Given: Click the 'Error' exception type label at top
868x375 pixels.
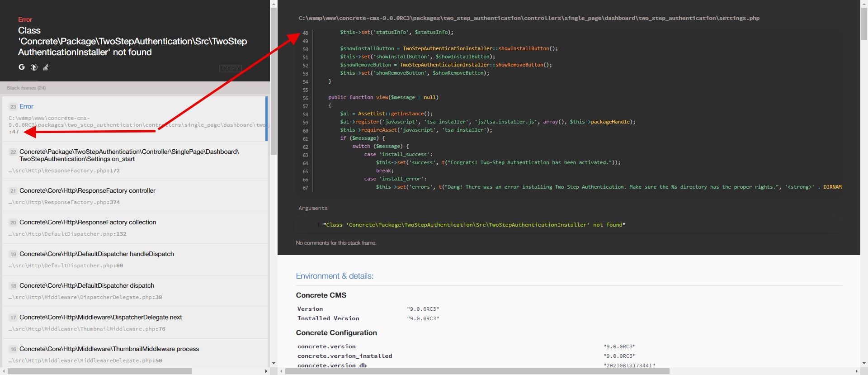Looking at the screenshot, I should tap(25, 19).
